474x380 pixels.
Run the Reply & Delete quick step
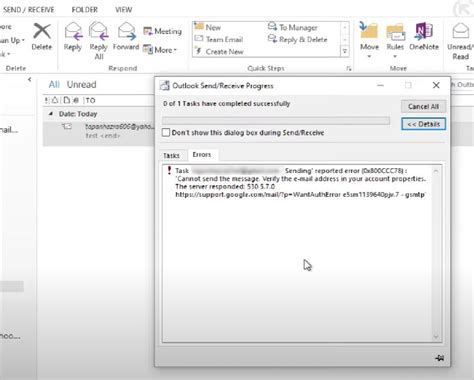click(298, 39)
